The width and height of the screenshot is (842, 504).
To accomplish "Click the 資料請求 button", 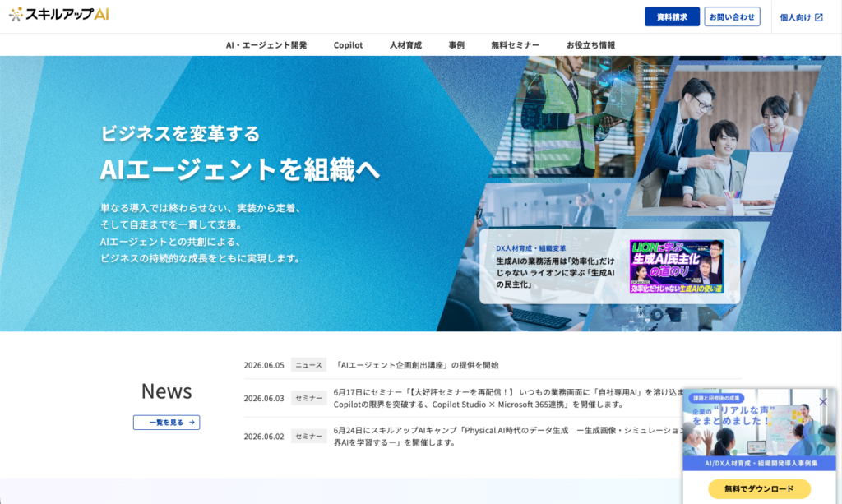I will [x=672, y=16].
